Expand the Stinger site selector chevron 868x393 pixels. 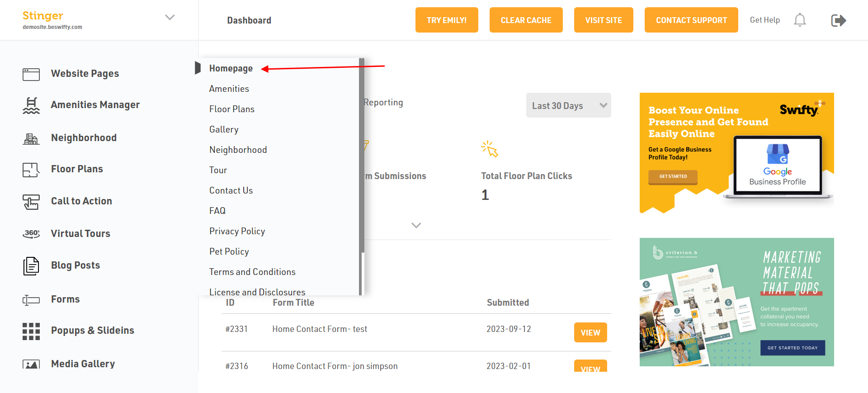pos(170,18)
